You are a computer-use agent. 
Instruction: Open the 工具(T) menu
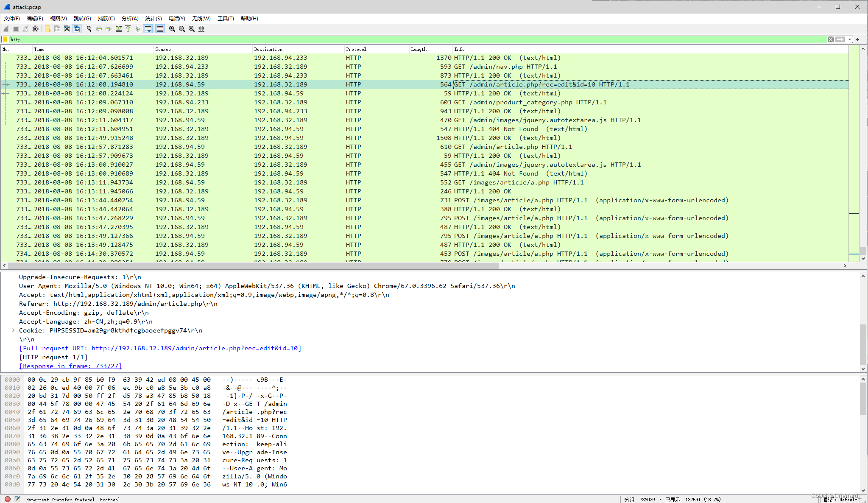click(226, 19)
